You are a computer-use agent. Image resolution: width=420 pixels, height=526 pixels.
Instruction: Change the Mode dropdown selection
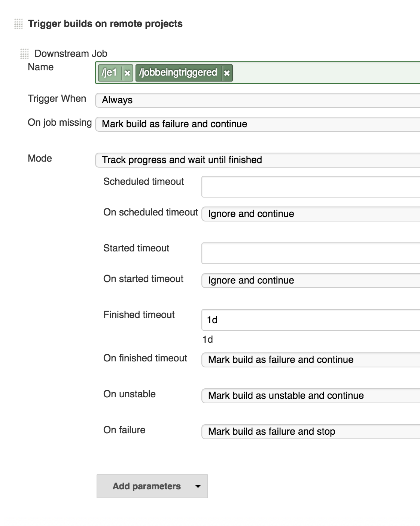(258, 160)
